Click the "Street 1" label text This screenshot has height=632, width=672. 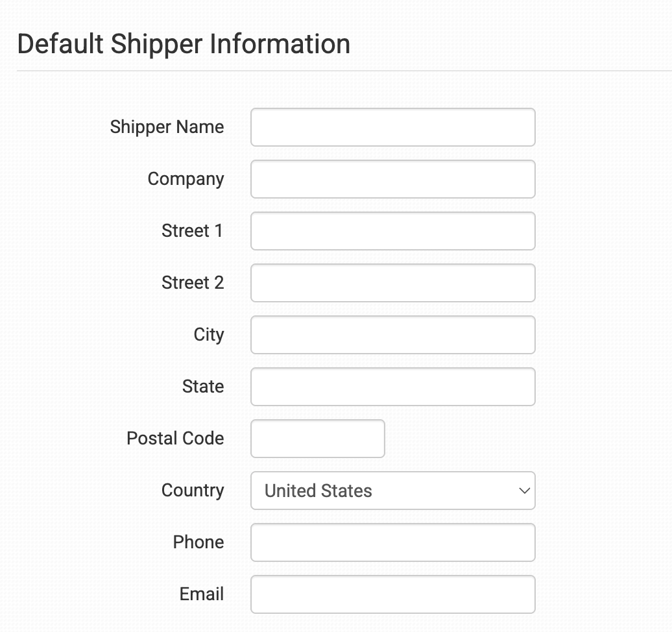coord(192,231)
